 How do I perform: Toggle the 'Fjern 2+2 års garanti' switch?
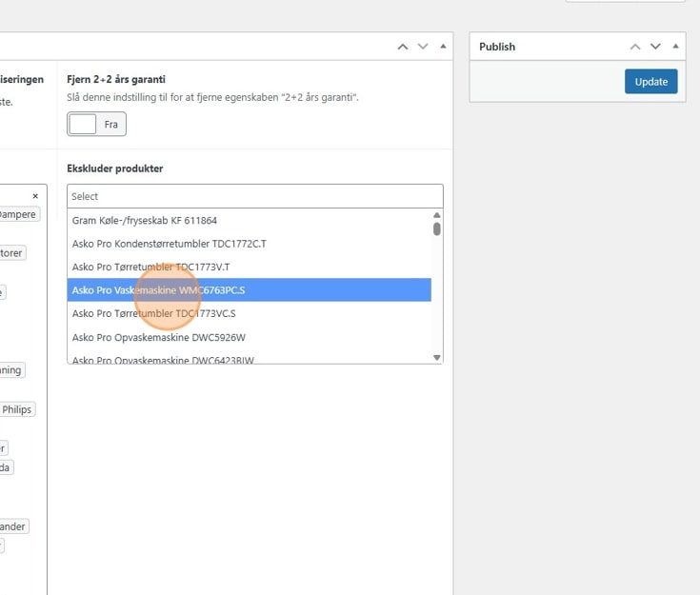(96, 124)
